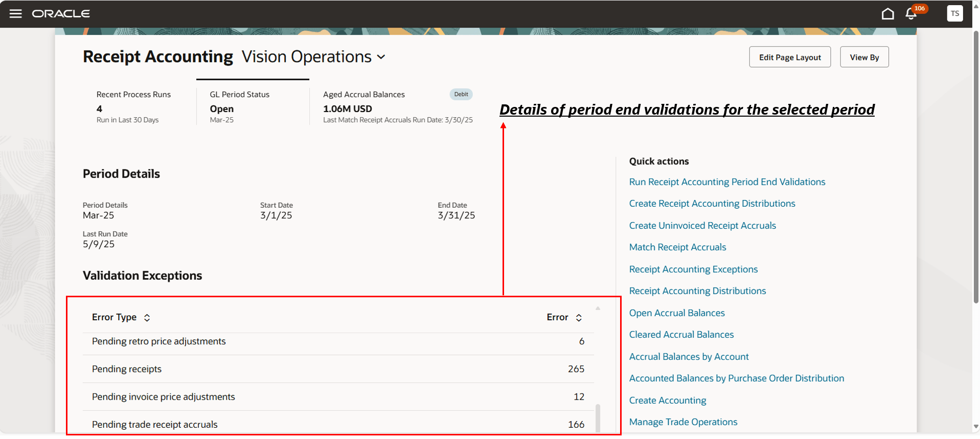Screen dimensions: 980x439
Task: Click the Last Run Date value 5/9/25
Action: pos(99,245)
